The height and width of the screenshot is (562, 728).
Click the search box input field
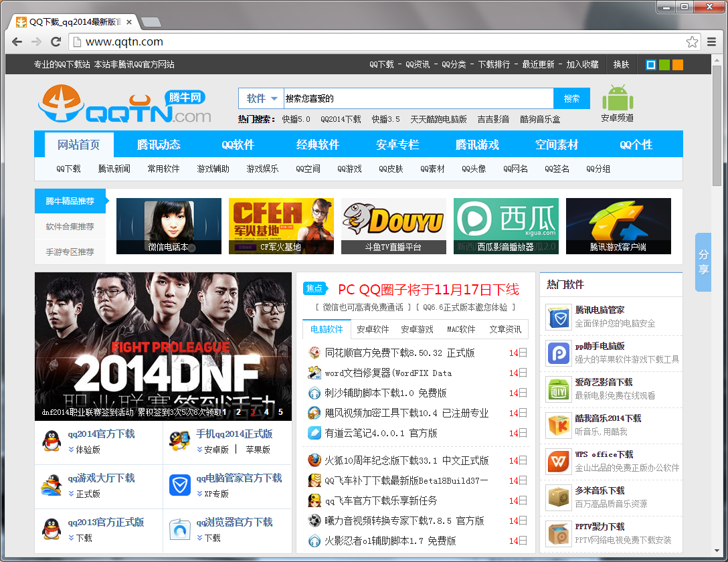(x=418, y=98)
